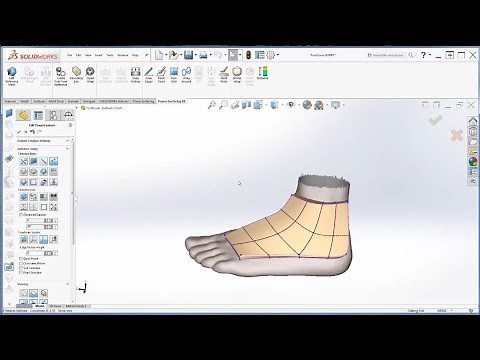This screenshot has width=480, height=360.
Task: Click the help icon beside the panel title
Action: pyautogui.click(x=70, y=125)
